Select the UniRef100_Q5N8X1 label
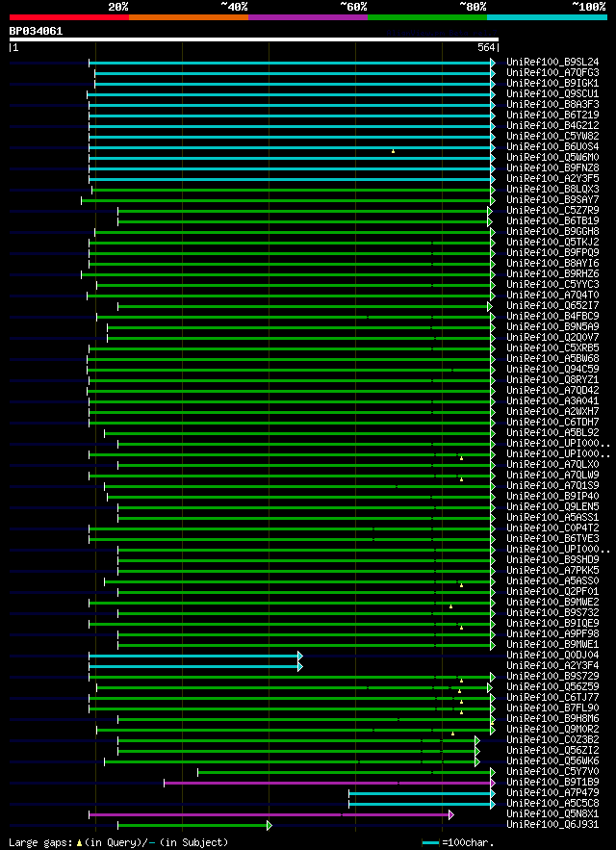Image resolution: width=616 pixels, height=850 pixels. click(x=552, y=813)
